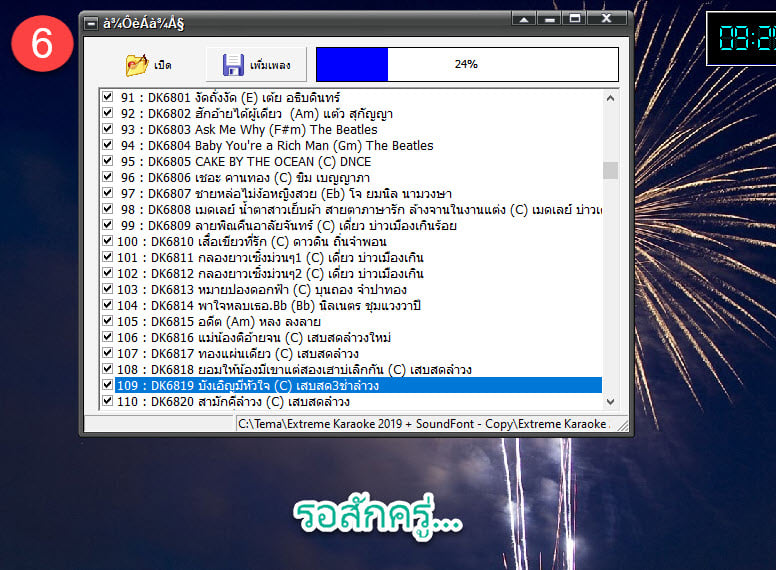776x570 pixels.
Task: Uncheck song 109 DK6819 checkbox
Action: 107,385
